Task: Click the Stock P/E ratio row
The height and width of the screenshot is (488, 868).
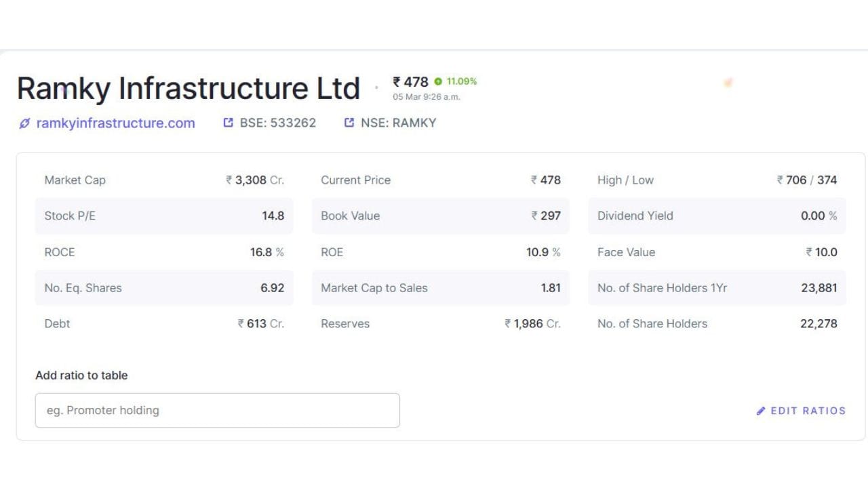Action: pyautogui.click(x=164, y=216)
